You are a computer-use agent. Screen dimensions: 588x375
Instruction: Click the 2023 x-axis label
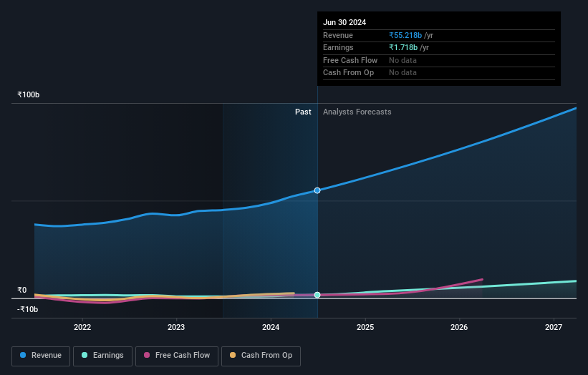click(176, 328)
